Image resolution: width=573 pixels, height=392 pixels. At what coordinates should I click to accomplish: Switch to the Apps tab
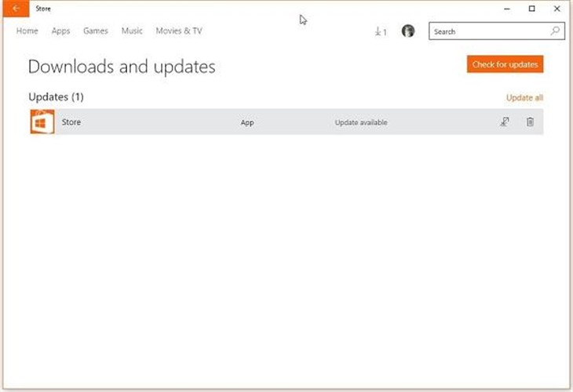click(60, 31)
